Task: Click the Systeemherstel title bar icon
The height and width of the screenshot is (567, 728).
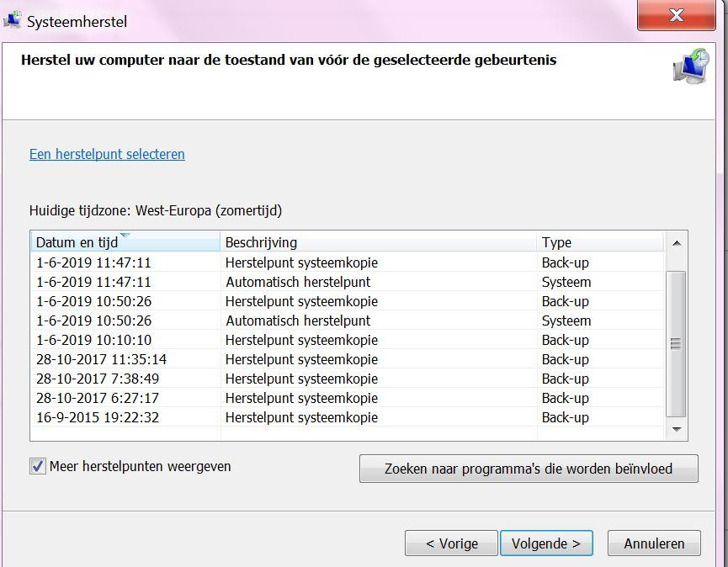Action: tap(13, 20)
